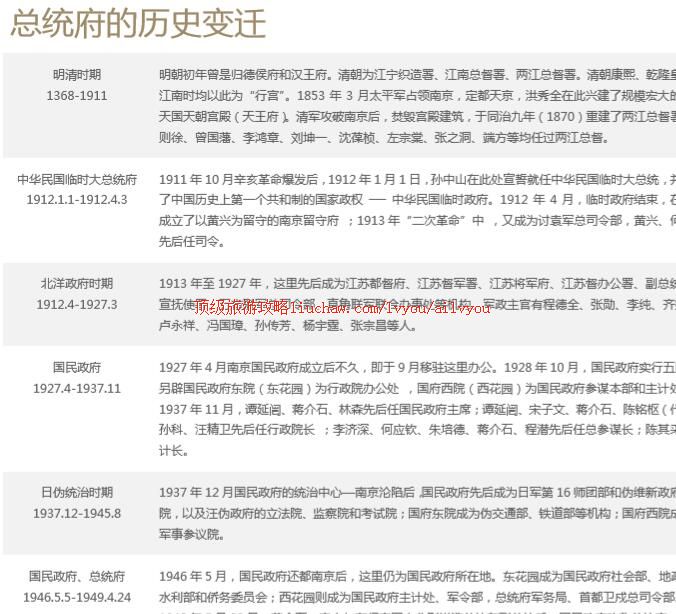This screenshot has height=614, width=676.
Task: Select the 国民政府 1927 row label
Action: (x=77, y=368)
